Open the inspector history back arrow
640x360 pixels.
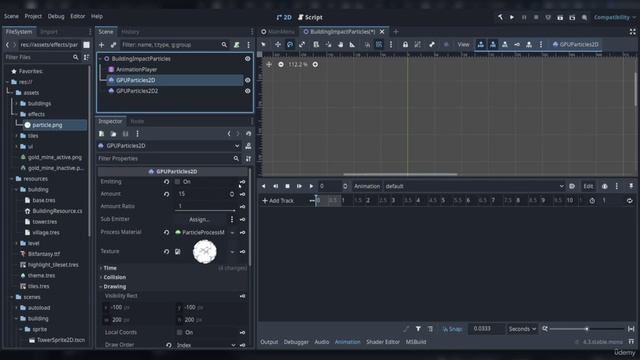(x=229, y=133)
